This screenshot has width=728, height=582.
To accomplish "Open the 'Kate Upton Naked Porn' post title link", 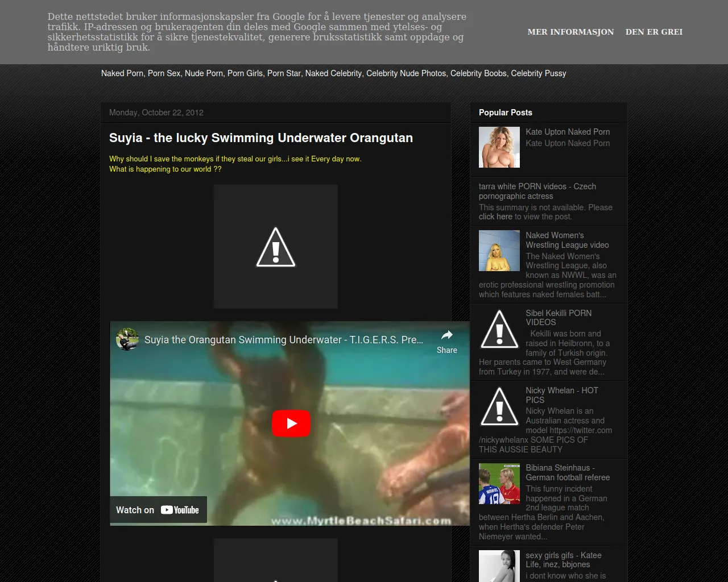I will [x=568, y=132].
